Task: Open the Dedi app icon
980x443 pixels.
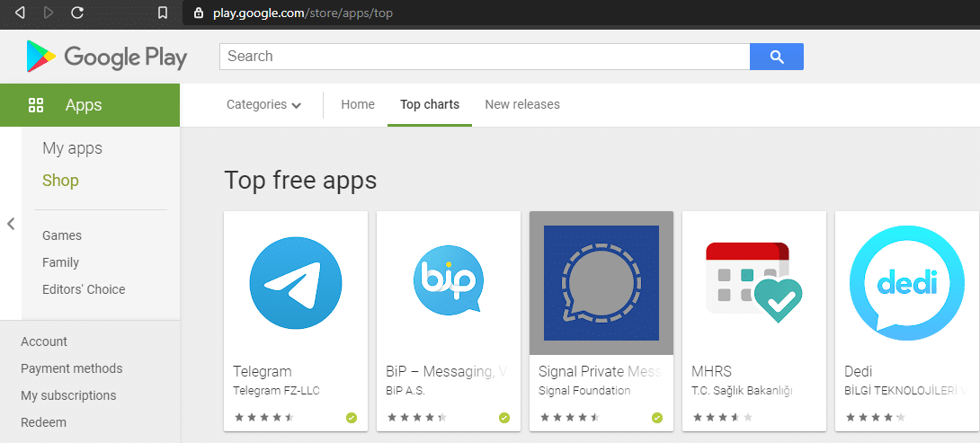Action: (907, 283)
